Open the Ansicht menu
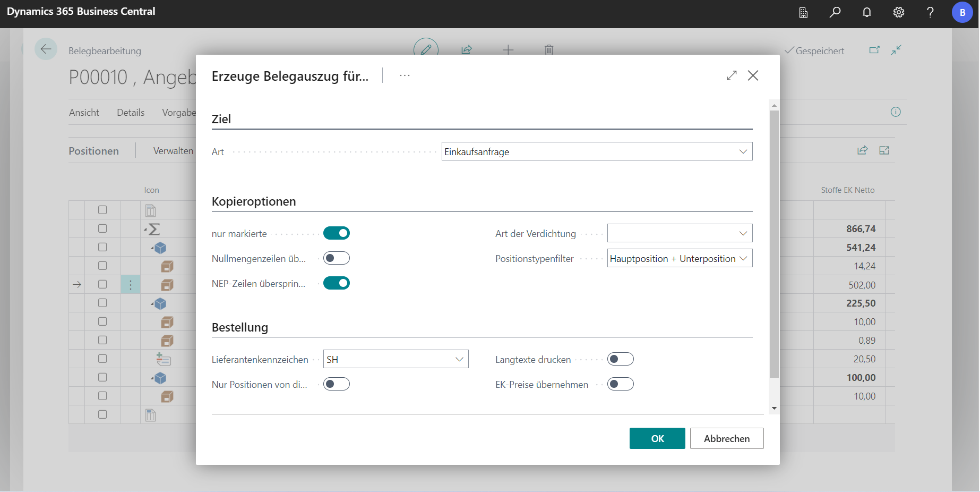 pyautogui.click(x=84, y=113)
